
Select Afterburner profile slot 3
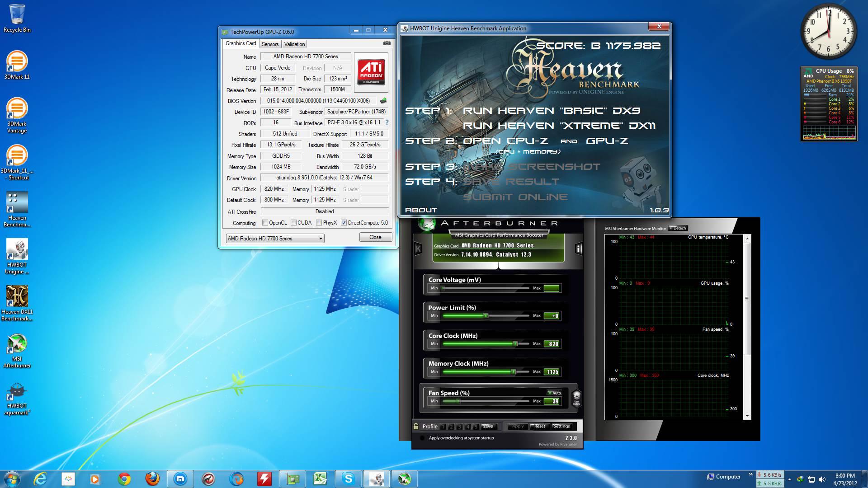point(459,426)
